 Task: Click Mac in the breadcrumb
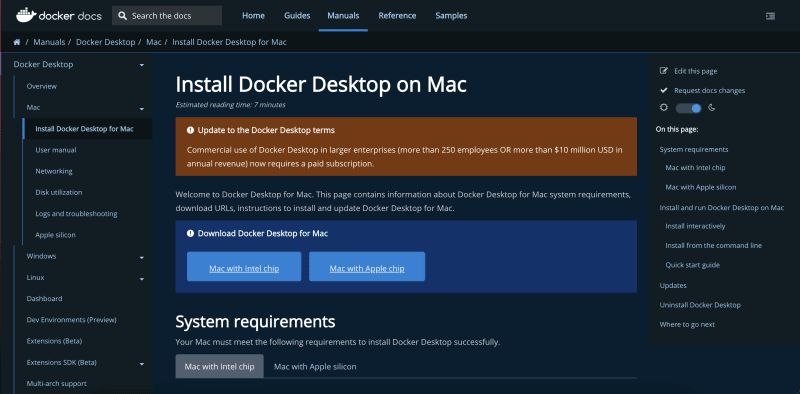[154, 42]
